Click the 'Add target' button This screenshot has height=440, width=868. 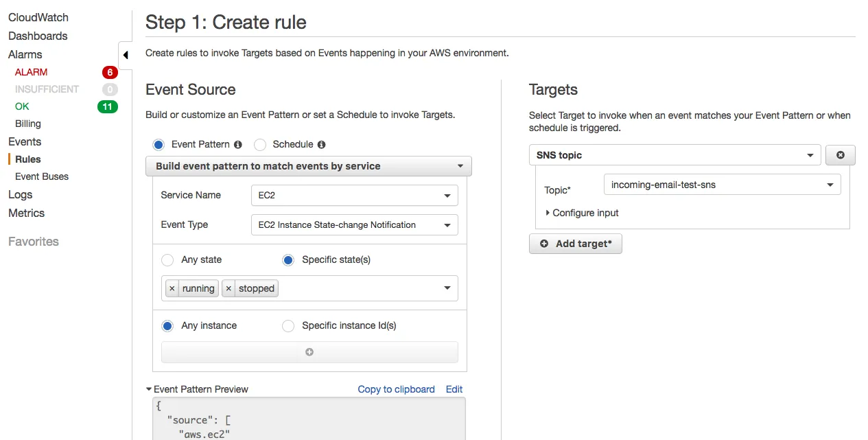point(576,244)
